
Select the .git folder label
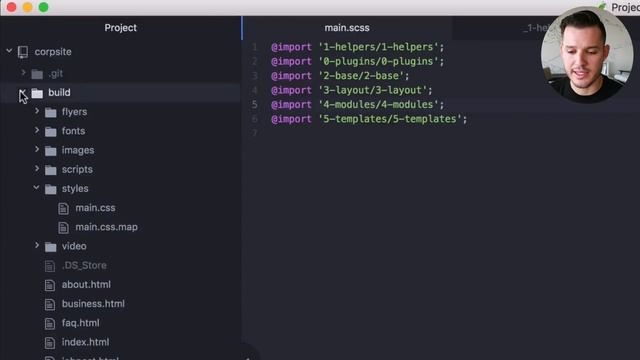click(x=56, y=73)
